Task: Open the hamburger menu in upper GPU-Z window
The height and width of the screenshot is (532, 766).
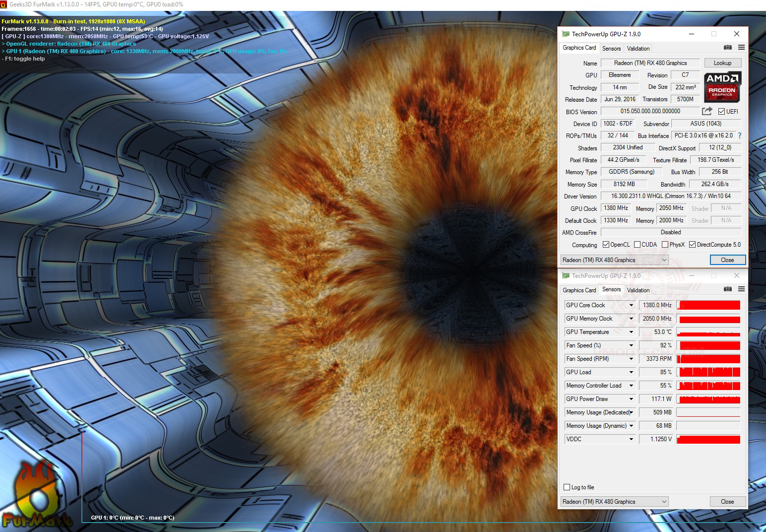Action: tap(741, 48)
